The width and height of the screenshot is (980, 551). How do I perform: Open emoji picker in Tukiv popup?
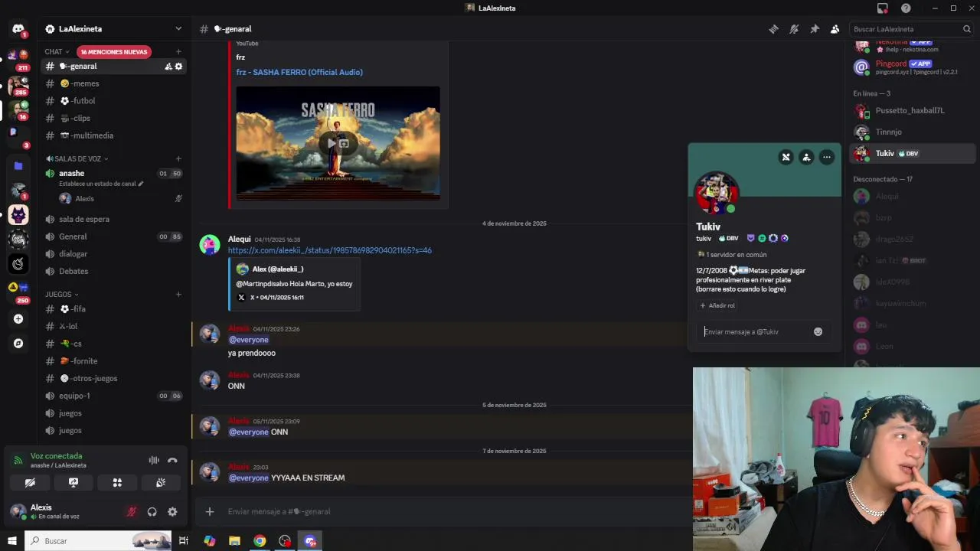818,331
